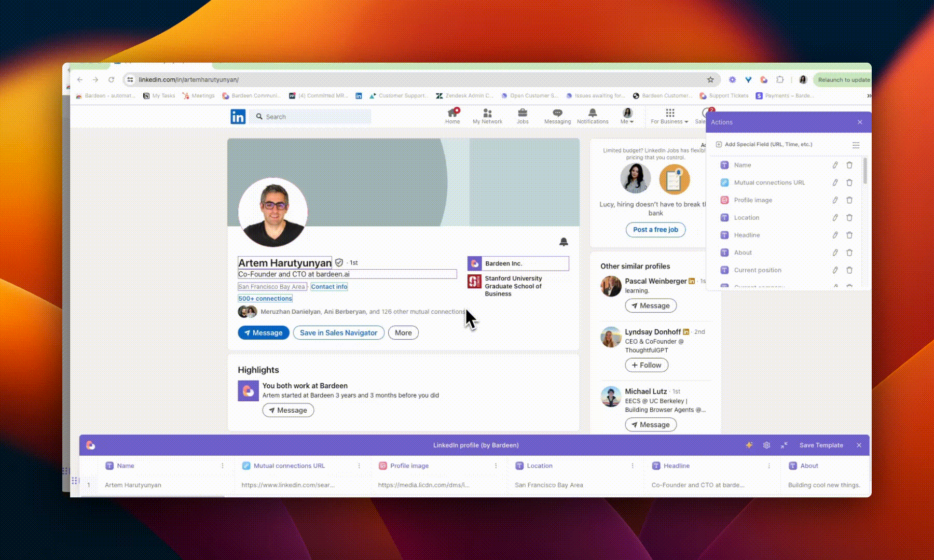The image size is (934, 560).
Task: Reload the browser page
Action: pos(111,79)
